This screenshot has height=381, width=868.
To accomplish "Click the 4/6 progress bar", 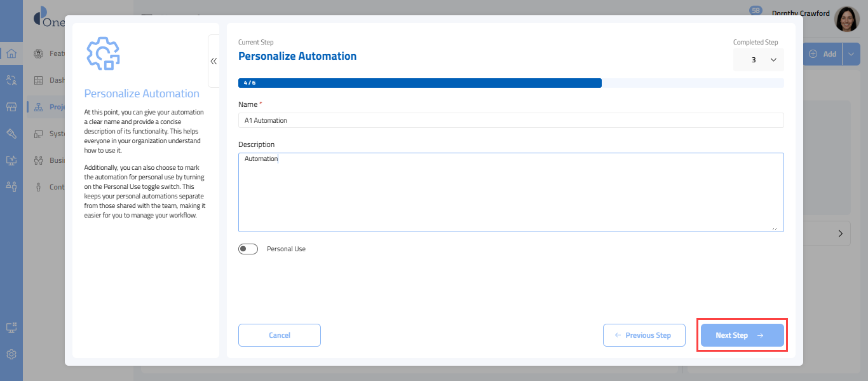I will 419,83.
